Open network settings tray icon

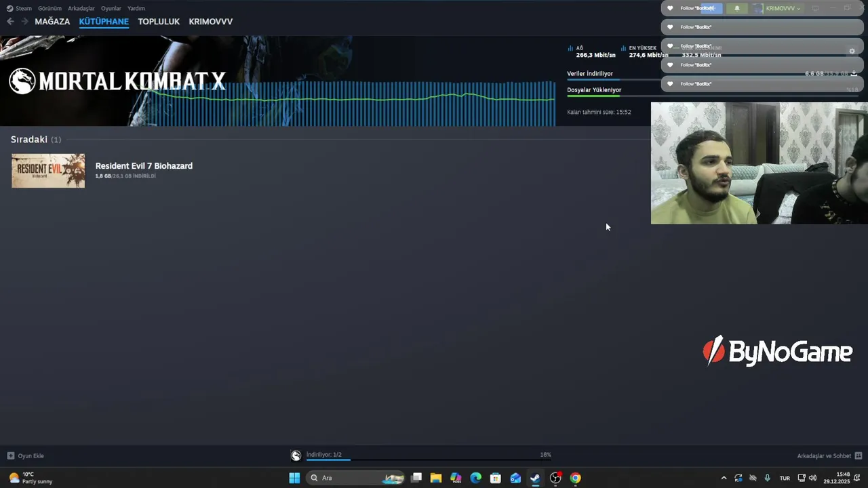802,478
